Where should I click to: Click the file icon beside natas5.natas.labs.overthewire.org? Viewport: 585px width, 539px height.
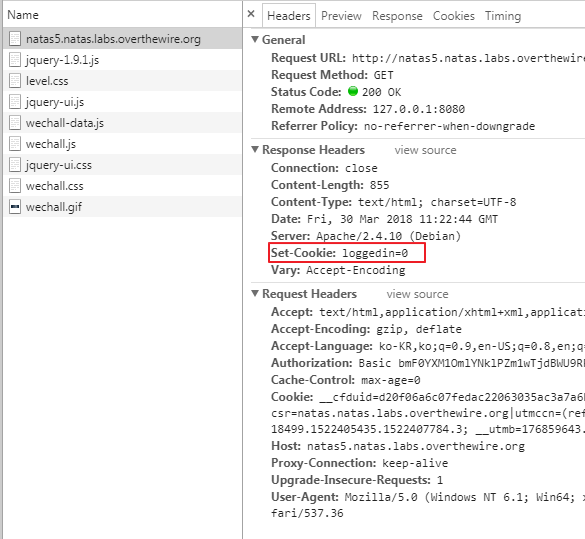click(15, 39)
